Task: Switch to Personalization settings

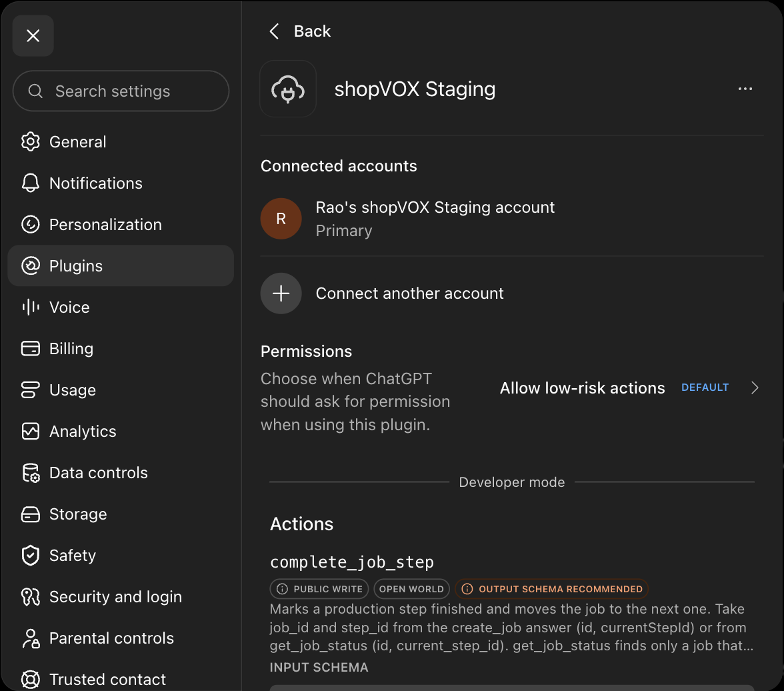Action: pos(121,224)
